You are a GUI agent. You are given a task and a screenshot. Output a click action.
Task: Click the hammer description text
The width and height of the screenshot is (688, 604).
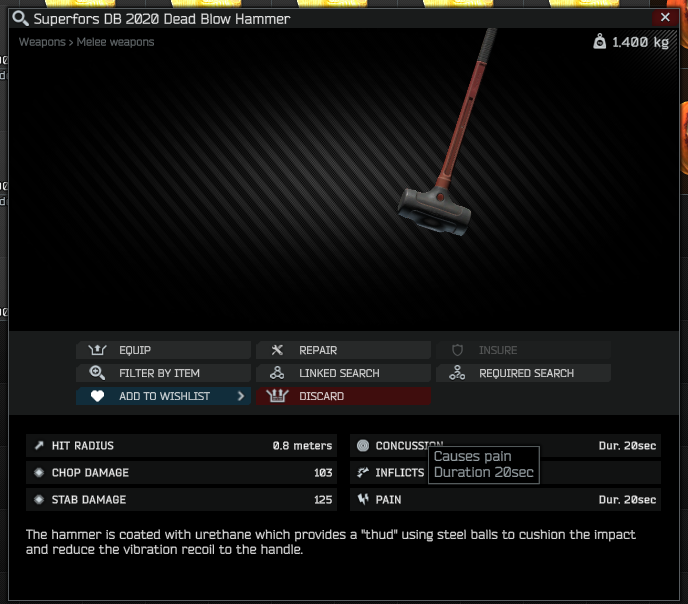330,542
